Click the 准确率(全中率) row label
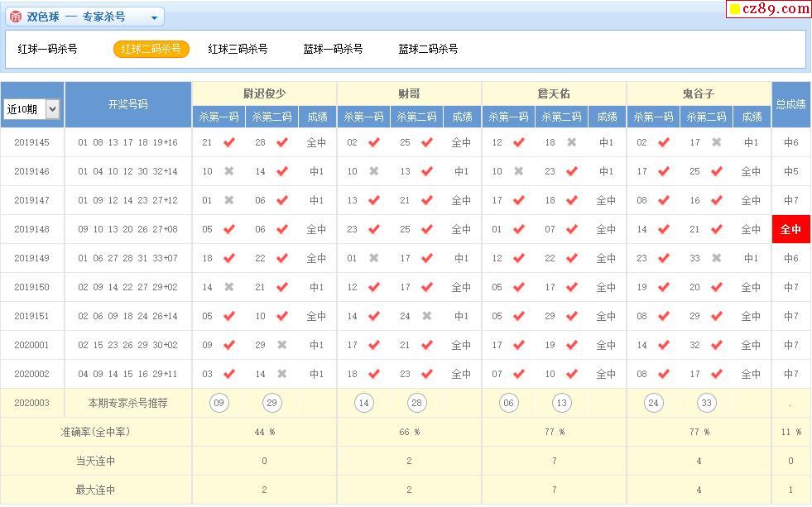The height and width of the screenshot is (507, 812). click(95, 432)
